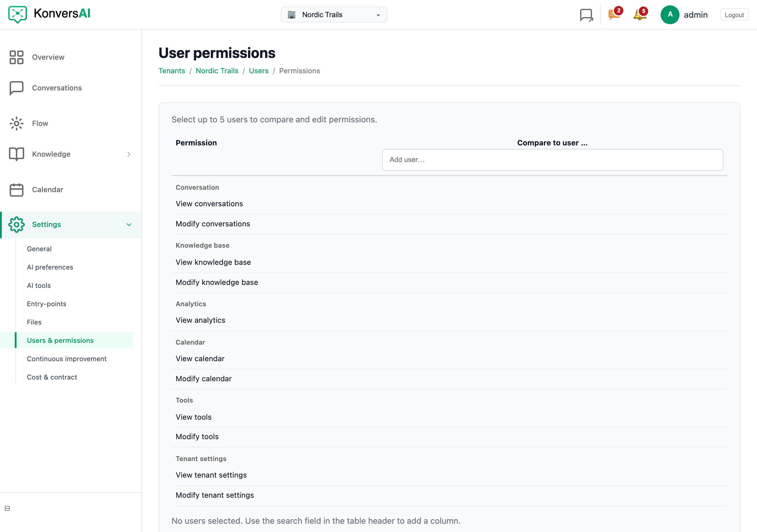757x532 pixels.
Task: Click the View conversations permission row
Action: point(449,204)
